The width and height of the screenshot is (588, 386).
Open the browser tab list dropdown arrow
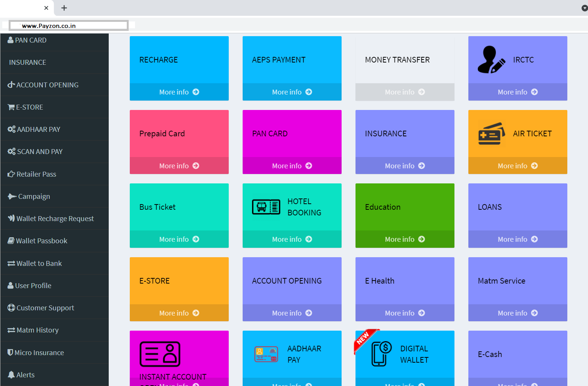pyautogui.click(x=584, y=8)
